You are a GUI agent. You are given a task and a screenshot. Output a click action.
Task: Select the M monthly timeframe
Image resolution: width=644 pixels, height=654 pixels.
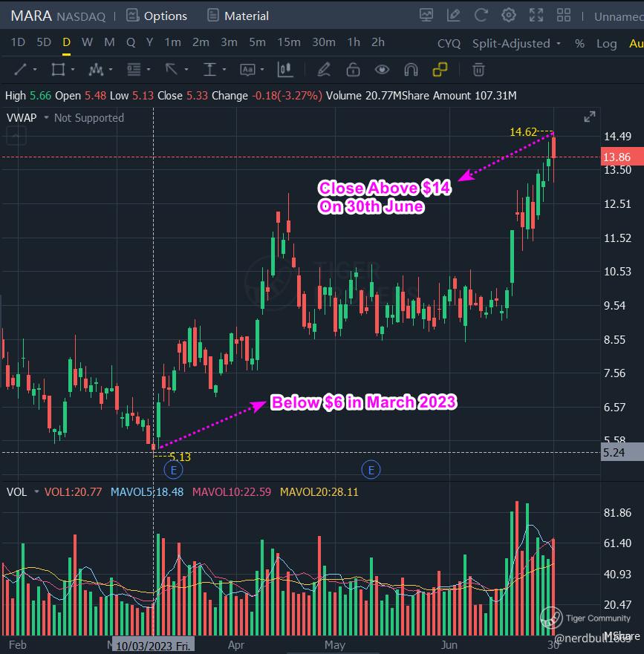pos(109,42)
